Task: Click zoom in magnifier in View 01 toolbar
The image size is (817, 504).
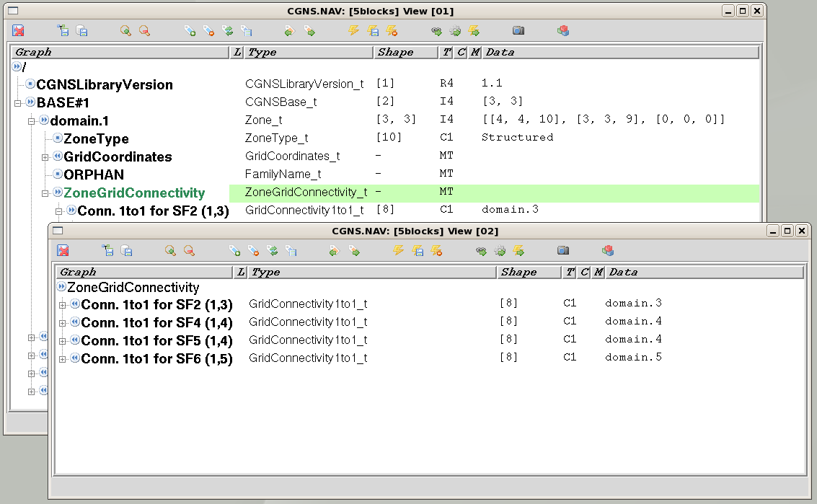Action: [125, 31]
